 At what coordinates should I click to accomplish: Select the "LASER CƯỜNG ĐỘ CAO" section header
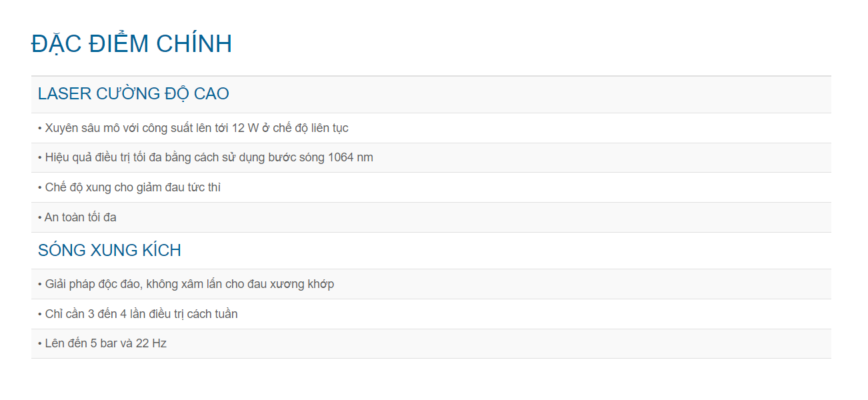(133, 94)
